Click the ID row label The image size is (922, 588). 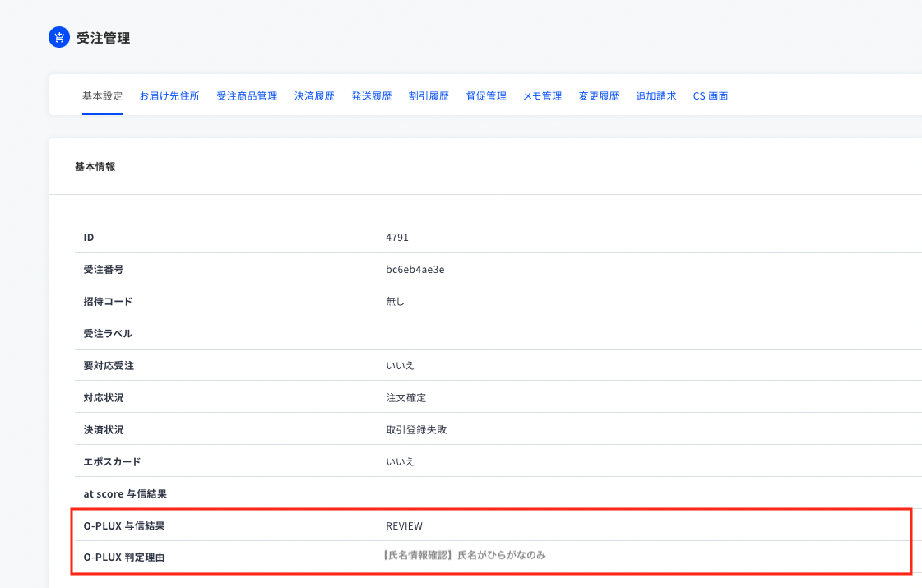(x=89, y=238)
